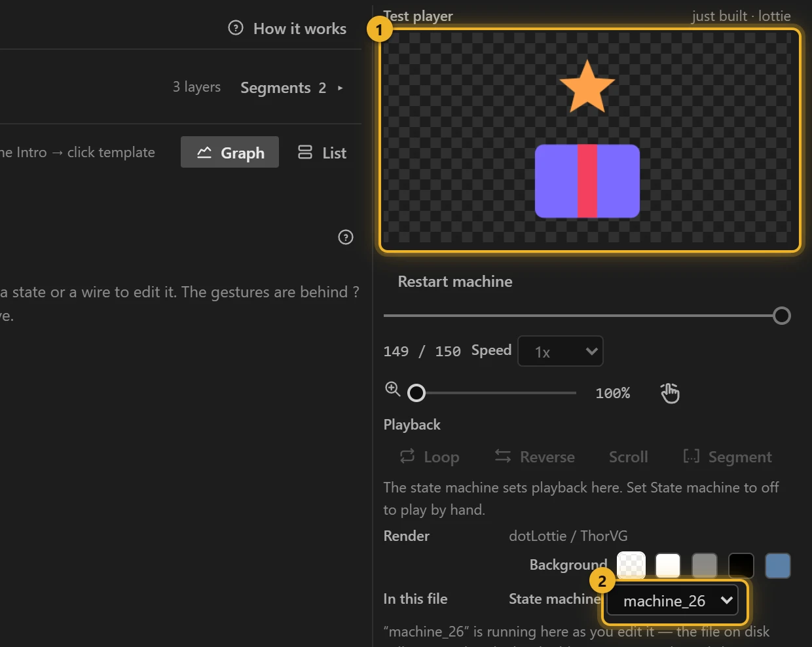
Task: Click the gestures help question mark icon
Action: point(346,237)
